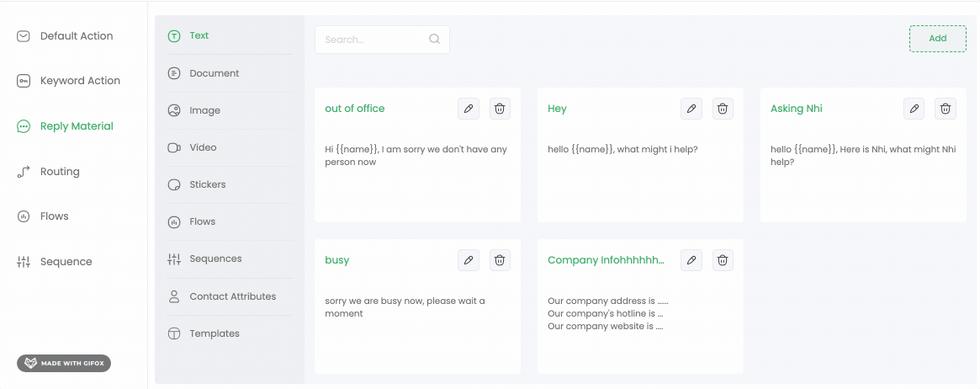Viewport: 980px width, 389px height.
Task: Click 'hello {{name}}, what might i help?' text
Action: point(622,150)
